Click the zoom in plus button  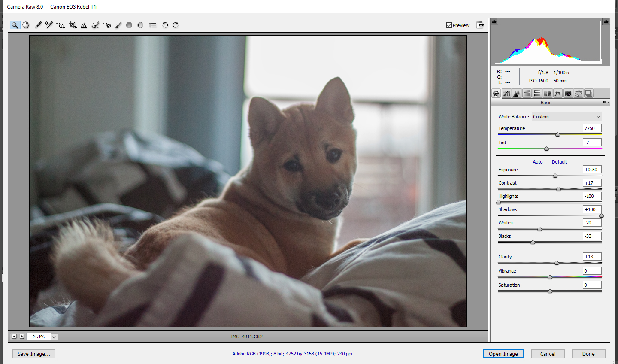click(21, 337)
